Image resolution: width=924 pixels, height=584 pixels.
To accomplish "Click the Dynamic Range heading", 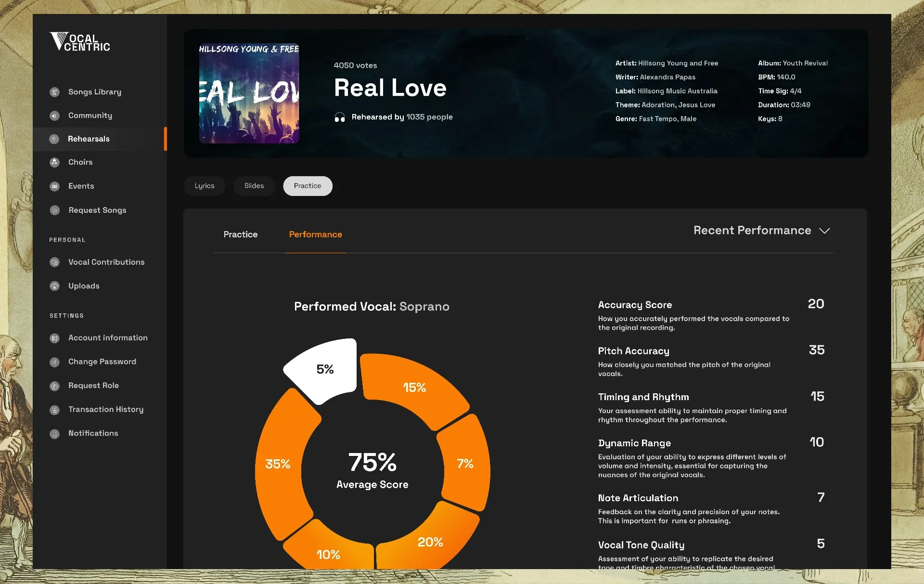I will pyautogui.click(x=634, y=443).
